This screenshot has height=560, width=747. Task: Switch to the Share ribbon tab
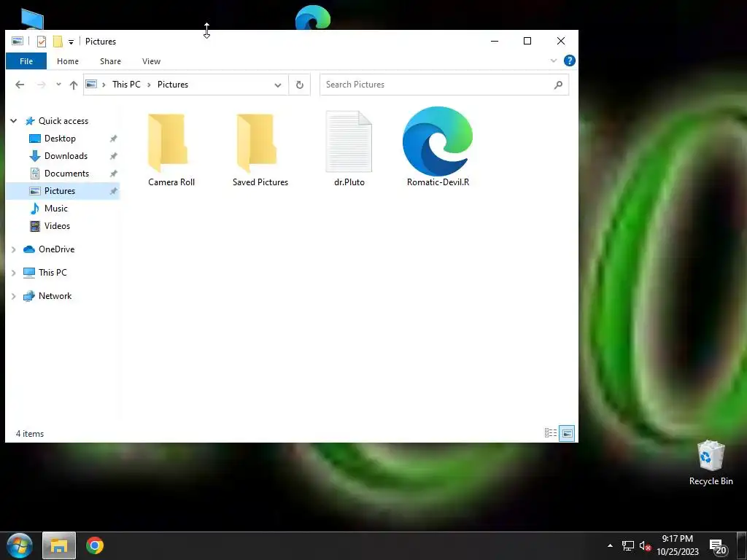[x=111, y=61]
